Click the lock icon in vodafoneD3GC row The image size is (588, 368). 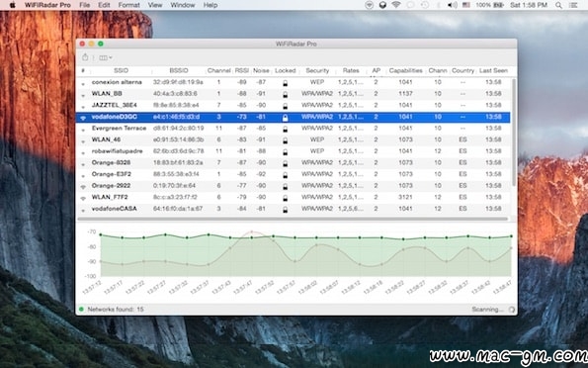(285, 118)
